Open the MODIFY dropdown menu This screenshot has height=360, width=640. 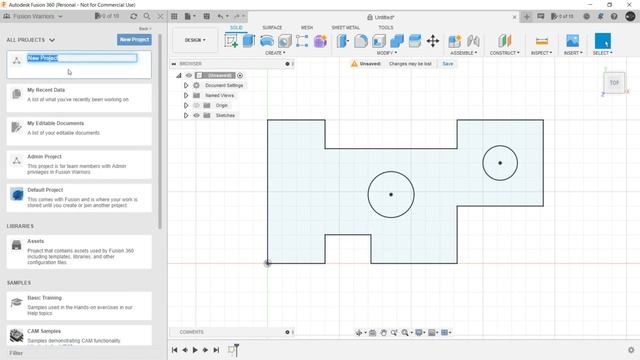coord(387,53)
